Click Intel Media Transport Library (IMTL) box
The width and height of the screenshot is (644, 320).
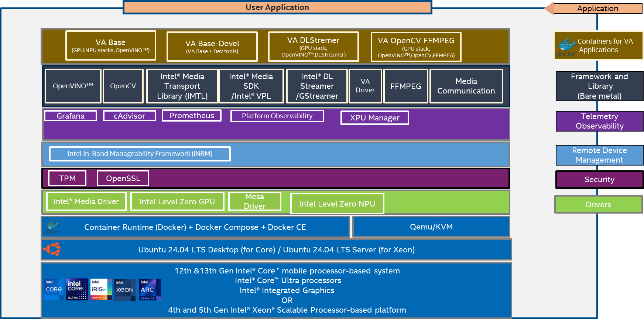(x=182, y=86)
